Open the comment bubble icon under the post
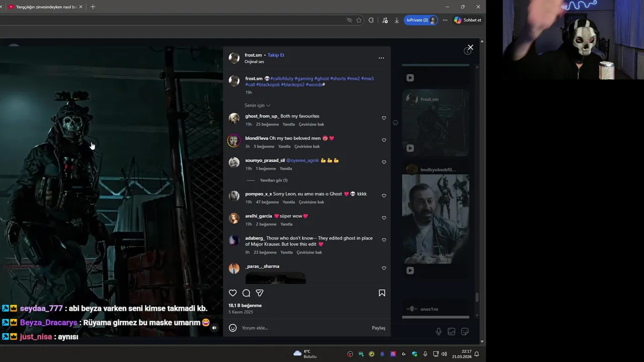 click(246, 293)
